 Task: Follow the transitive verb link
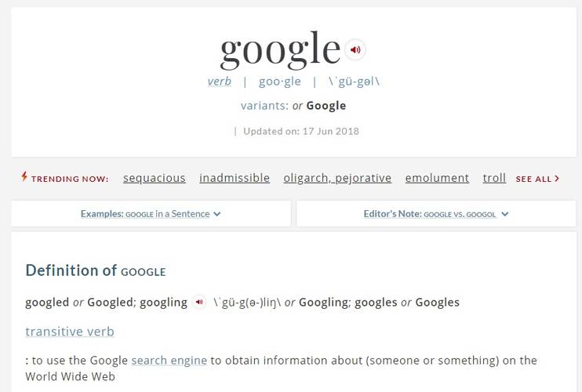click(70, 332)
